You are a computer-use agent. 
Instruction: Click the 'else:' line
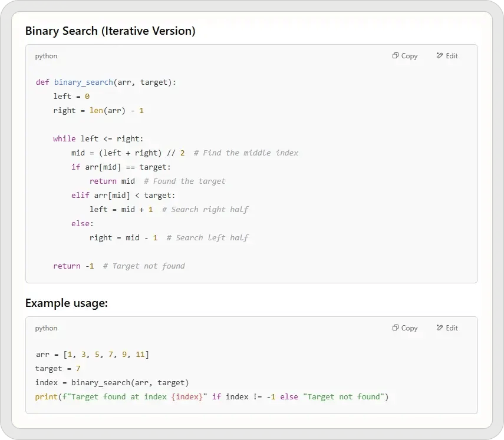pos(83,223)
